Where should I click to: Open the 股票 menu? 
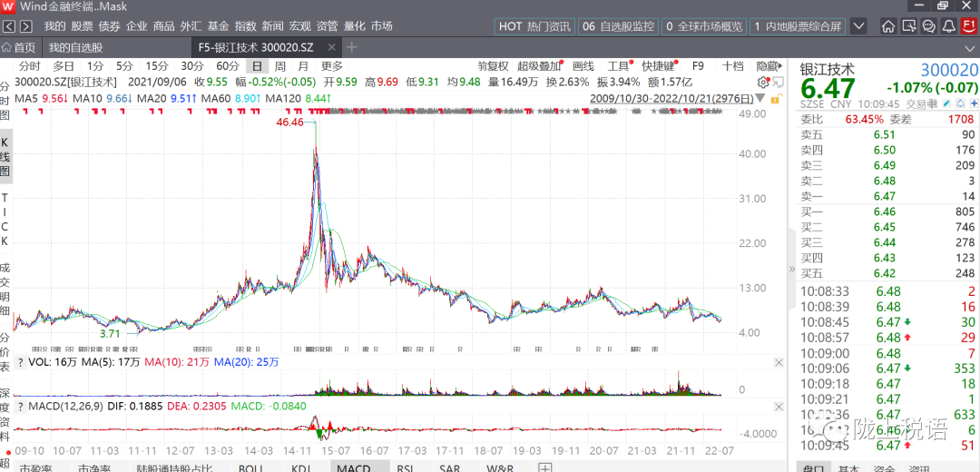point(82,26)
